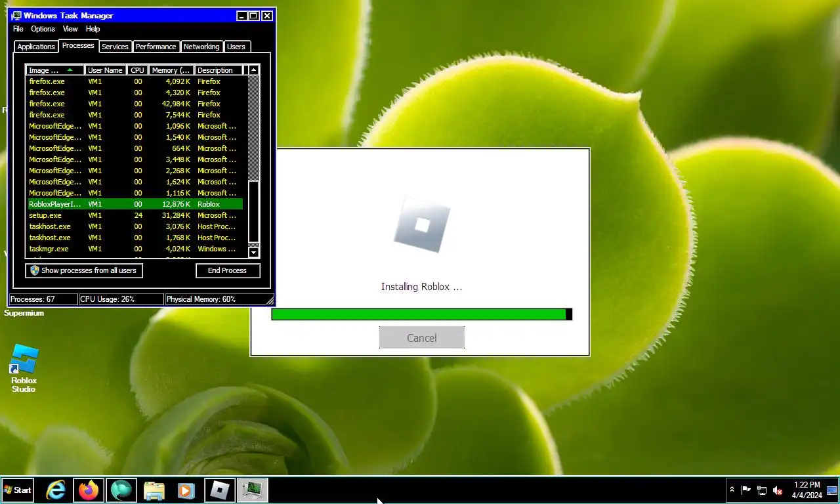Select firefox.exe row using 7,544 K
Viewport: 840px width, 504px height.
(x=135, y=115)
